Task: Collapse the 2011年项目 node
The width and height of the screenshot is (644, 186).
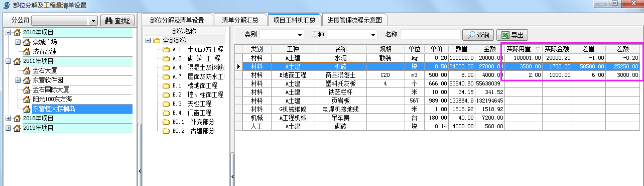Action: pyautogui.click(x=8, y=61)
